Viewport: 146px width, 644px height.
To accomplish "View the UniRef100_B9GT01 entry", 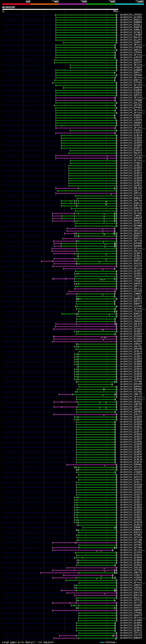I will 131,238.
